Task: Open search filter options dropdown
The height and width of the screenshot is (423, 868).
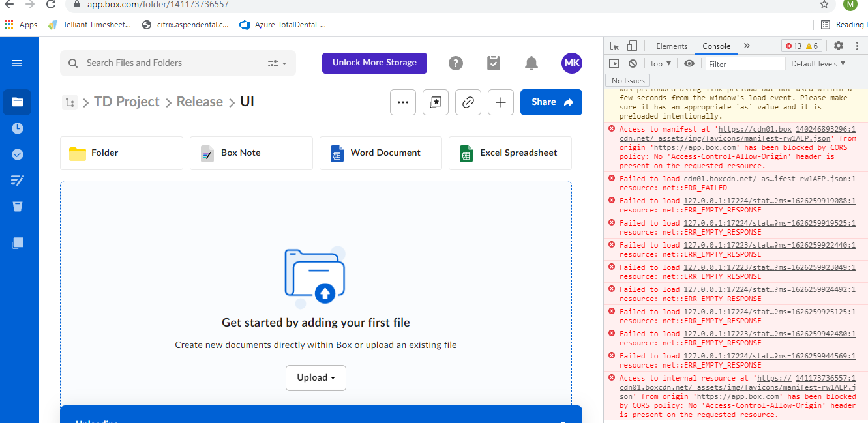Action: point(277,63)
